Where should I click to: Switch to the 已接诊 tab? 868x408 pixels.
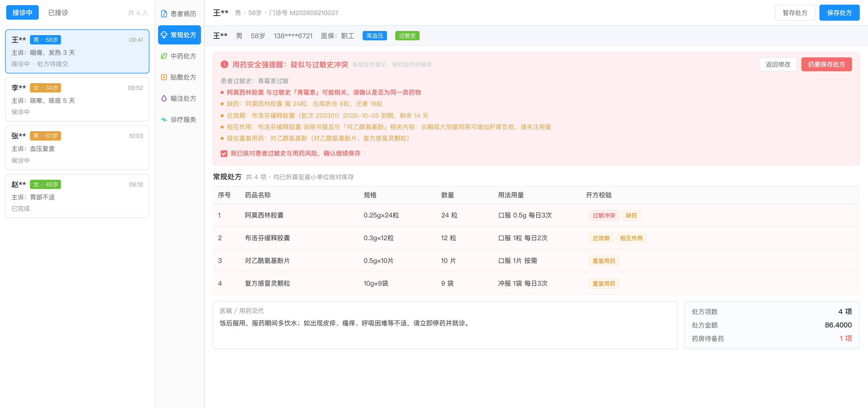58,12
